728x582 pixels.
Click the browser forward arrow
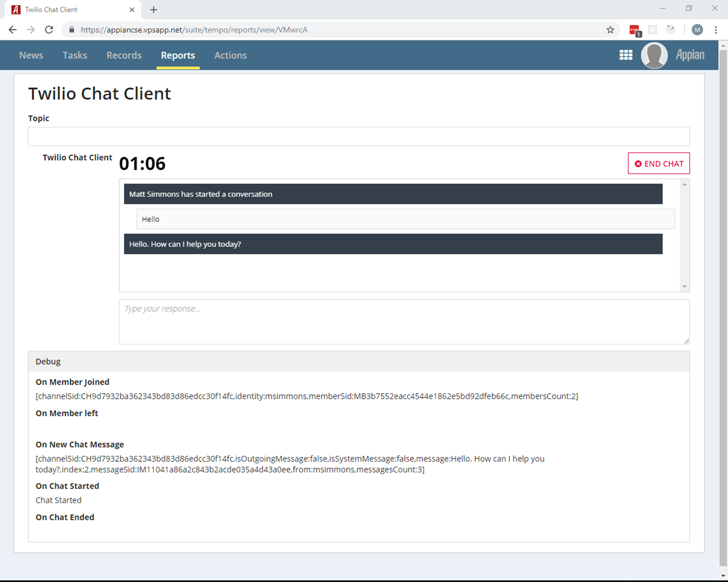[x=31, y=30]
